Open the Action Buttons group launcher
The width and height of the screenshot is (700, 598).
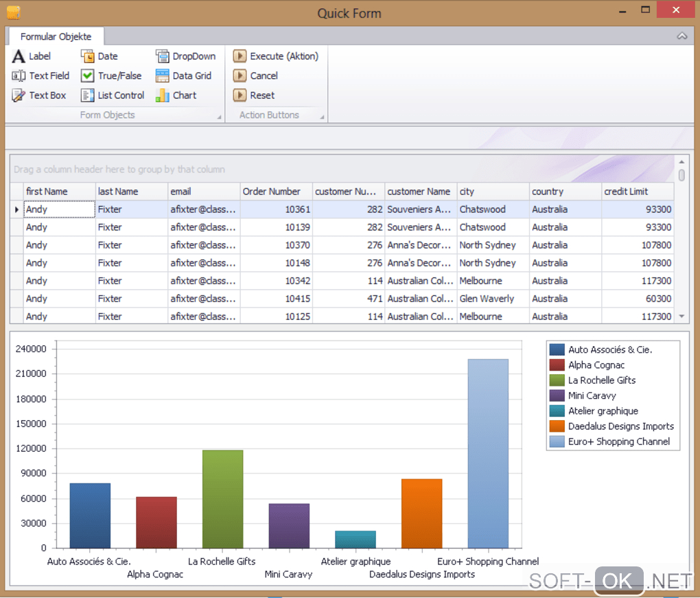(x=322, y=117)
